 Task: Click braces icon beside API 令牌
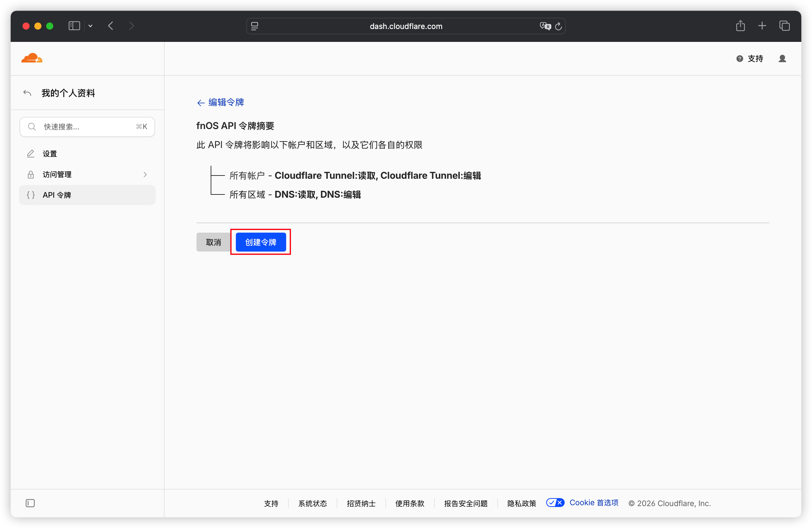tap(31, 195)
